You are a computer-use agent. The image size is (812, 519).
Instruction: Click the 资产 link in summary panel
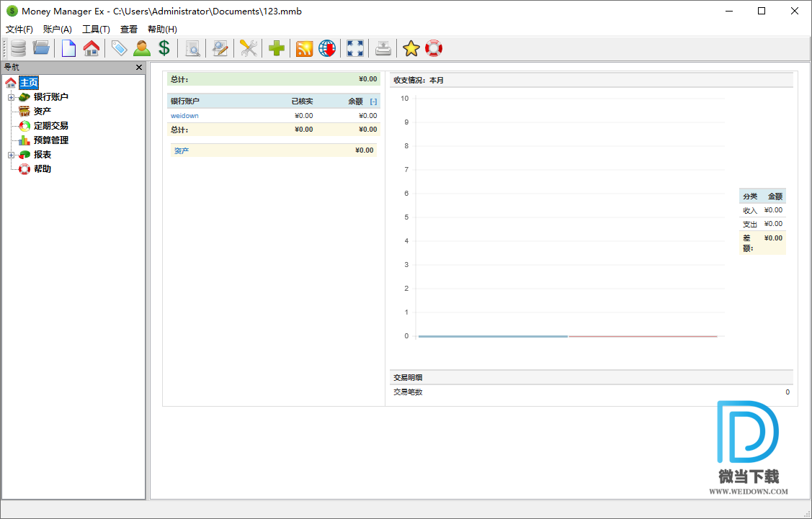point(181,150)
